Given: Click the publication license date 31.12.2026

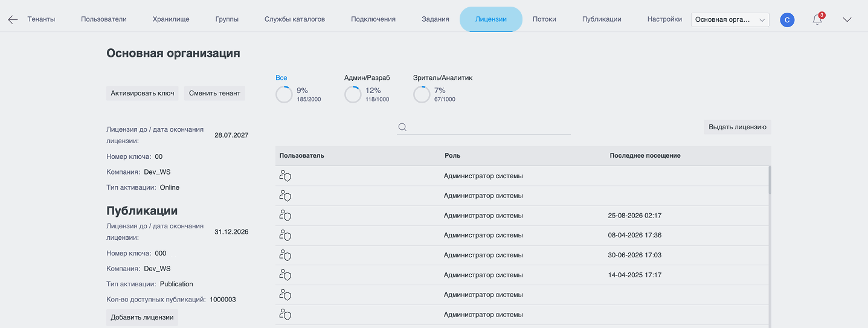Looking at the screenshot, I should coord(231,232).
